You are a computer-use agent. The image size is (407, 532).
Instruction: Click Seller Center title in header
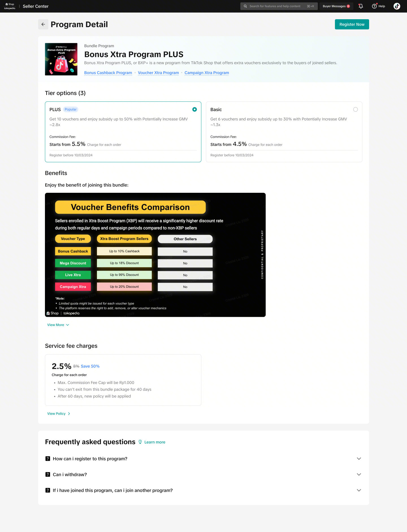click(36, 6)
